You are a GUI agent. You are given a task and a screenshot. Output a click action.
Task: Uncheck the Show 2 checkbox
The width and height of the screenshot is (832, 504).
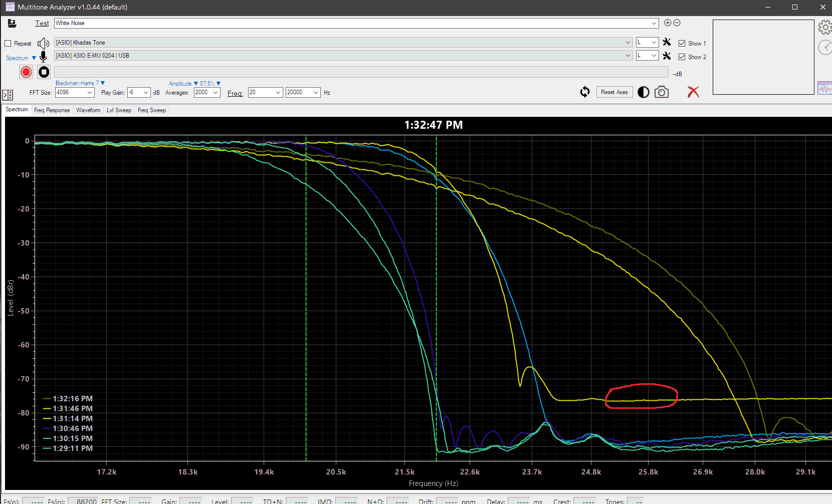point(682,57)
